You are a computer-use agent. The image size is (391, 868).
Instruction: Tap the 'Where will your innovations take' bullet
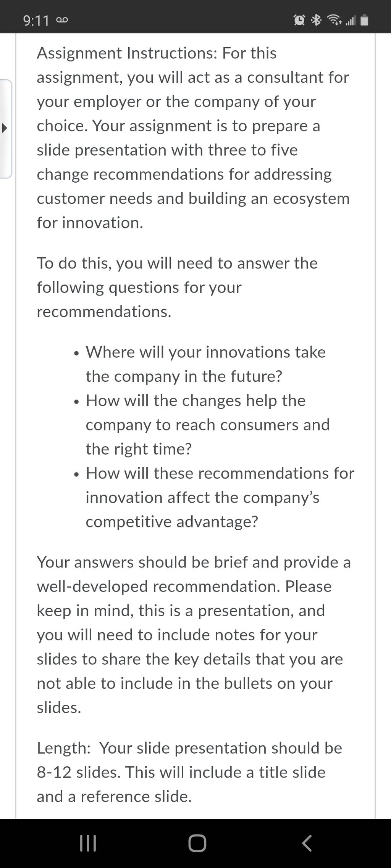205,364
